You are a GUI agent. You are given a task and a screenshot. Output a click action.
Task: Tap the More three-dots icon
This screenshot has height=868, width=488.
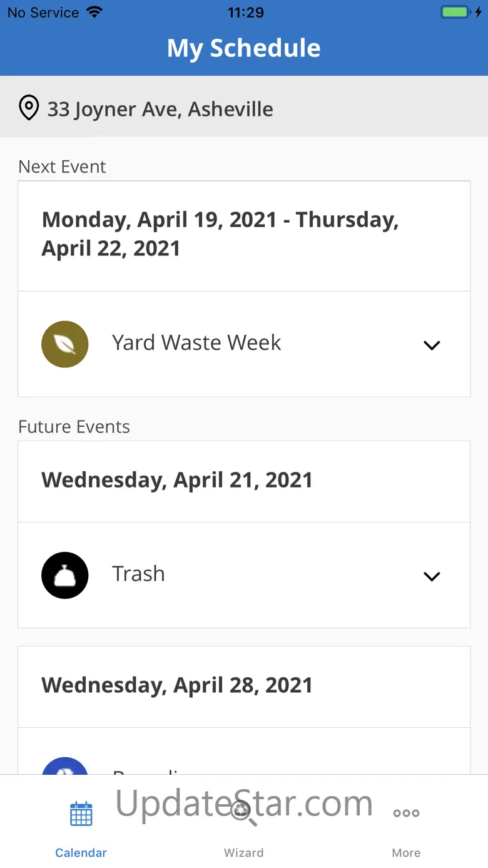point(406,814)
